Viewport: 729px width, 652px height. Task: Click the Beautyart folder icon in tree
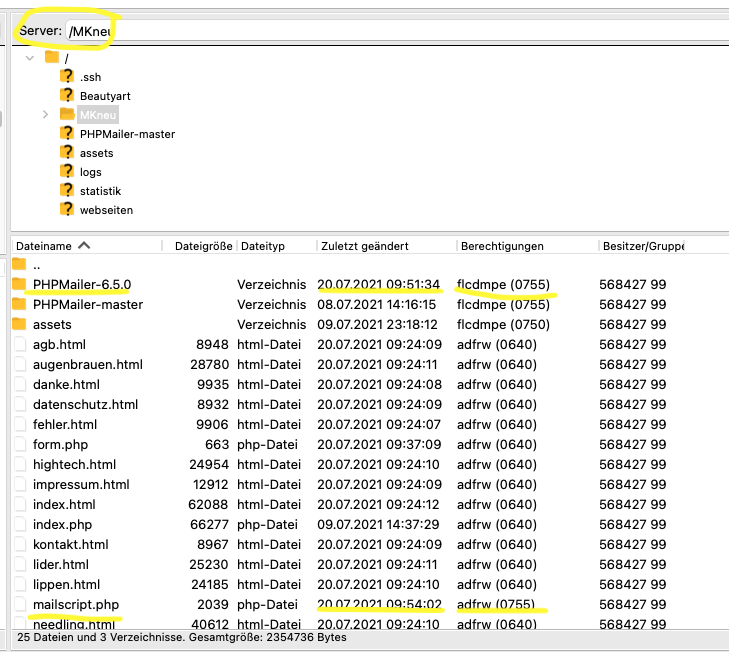click(x=67, y=96)
